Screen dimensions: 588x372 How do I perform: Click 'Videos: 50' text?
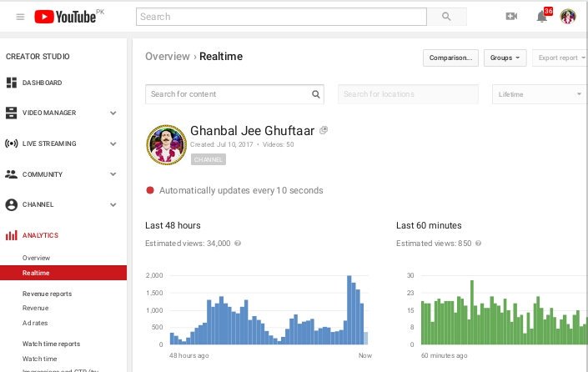pos(278,144)
